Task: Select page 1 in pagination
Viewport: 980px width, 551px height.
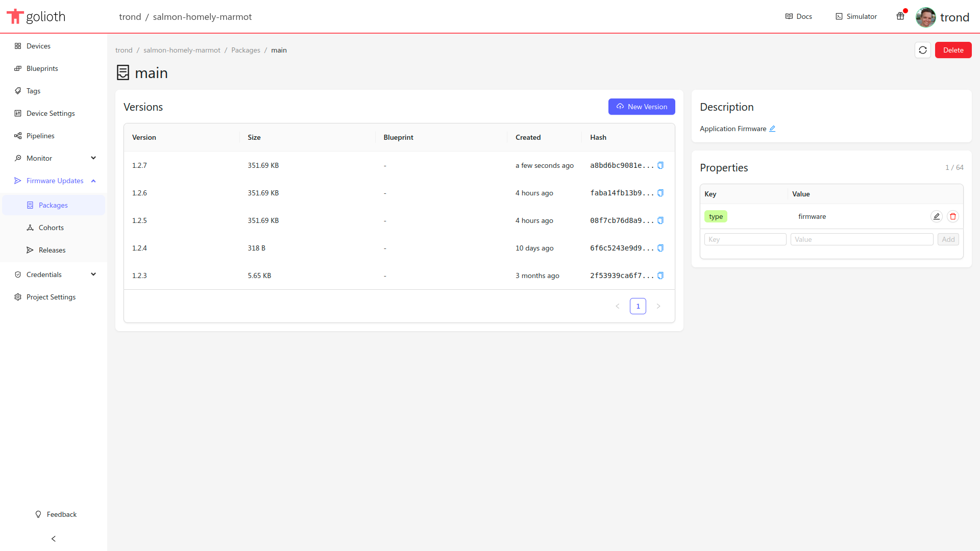Action: click(x=638, y=306)
